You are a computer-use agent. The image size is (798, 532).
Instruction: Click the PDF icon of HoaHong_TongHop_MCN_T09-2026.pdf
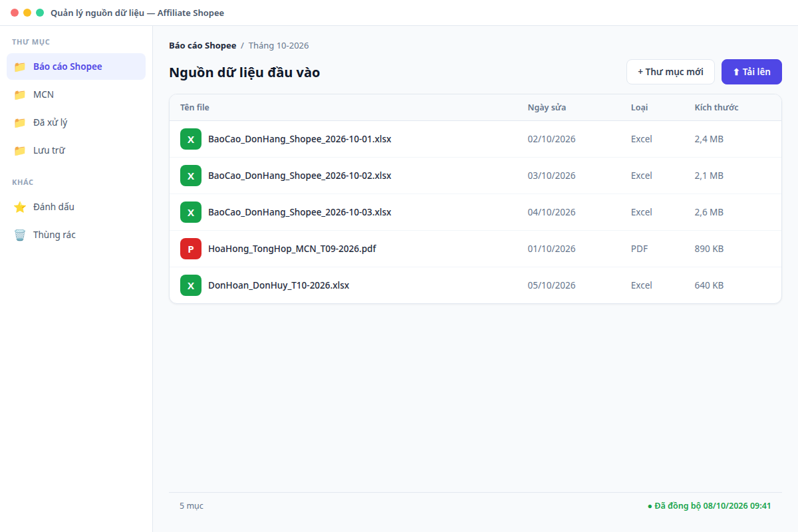(x=191, y=249)
